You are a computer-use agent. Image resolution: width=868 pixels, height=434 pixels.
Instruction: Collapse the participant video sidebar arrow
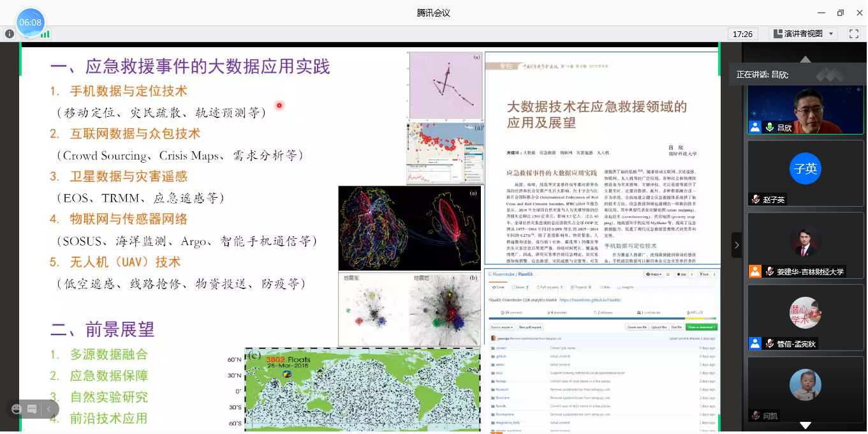pyautogui.click(x=737, y=245)
